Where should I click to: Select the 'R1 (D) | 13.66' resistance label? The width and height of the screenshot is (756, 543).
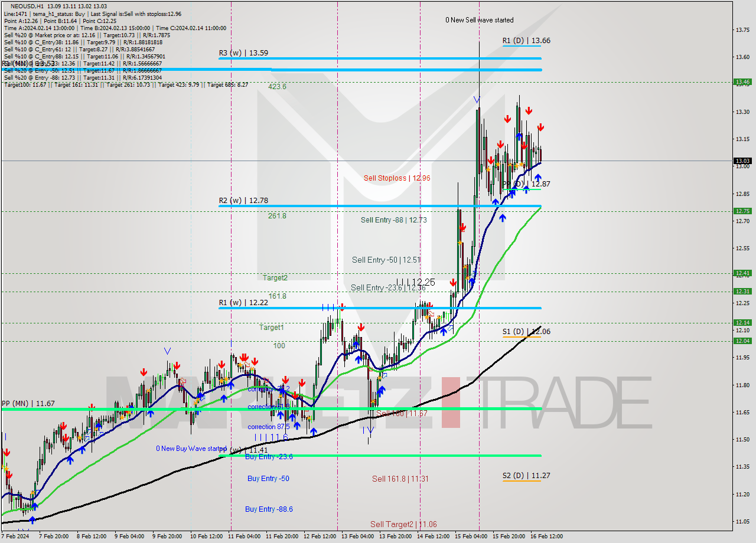click(526, 41)
